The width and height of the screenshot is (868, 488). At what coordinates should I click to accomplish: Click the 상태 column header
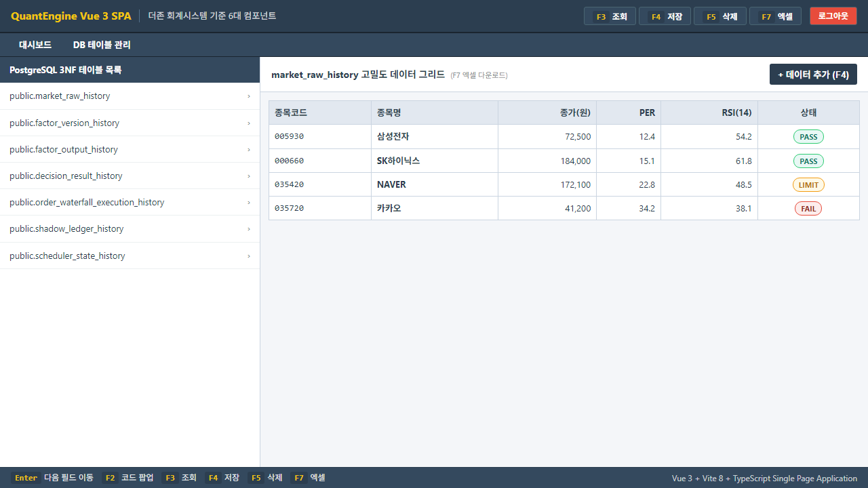[808, 113]
